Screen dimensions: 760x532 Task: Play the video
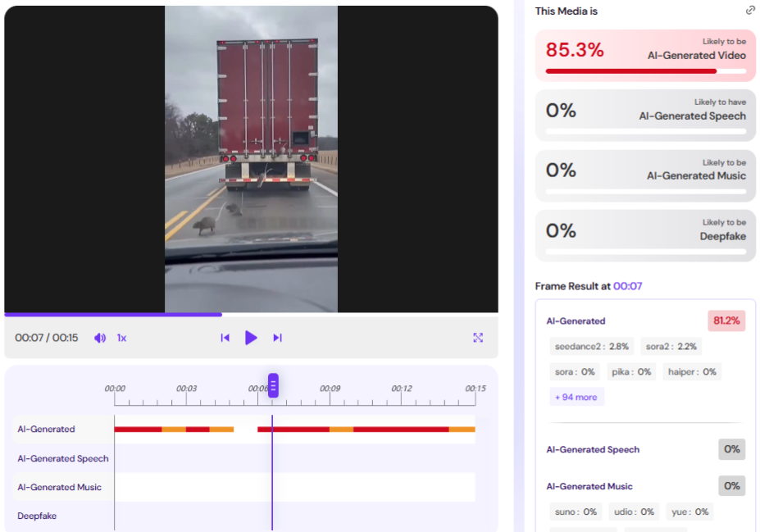pos(251,338)
